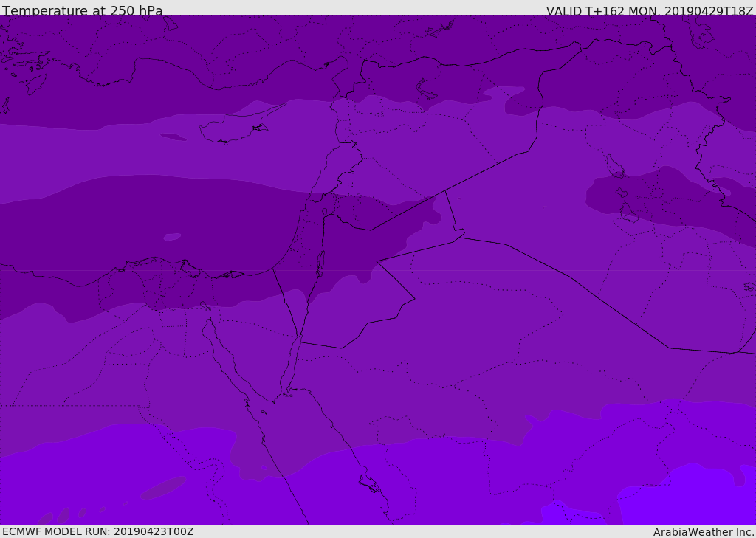Open the ArabiaWeather Inc. credit

[704, 532]
